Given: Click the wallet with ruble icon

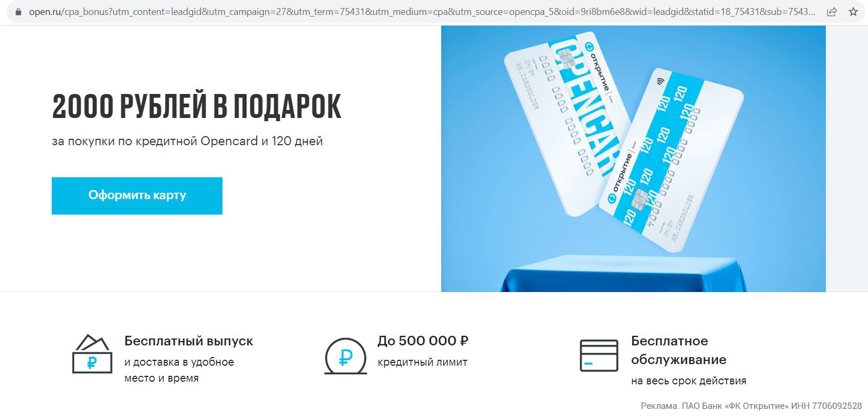Looking at the screenshot, I should (x=92, y=353).
